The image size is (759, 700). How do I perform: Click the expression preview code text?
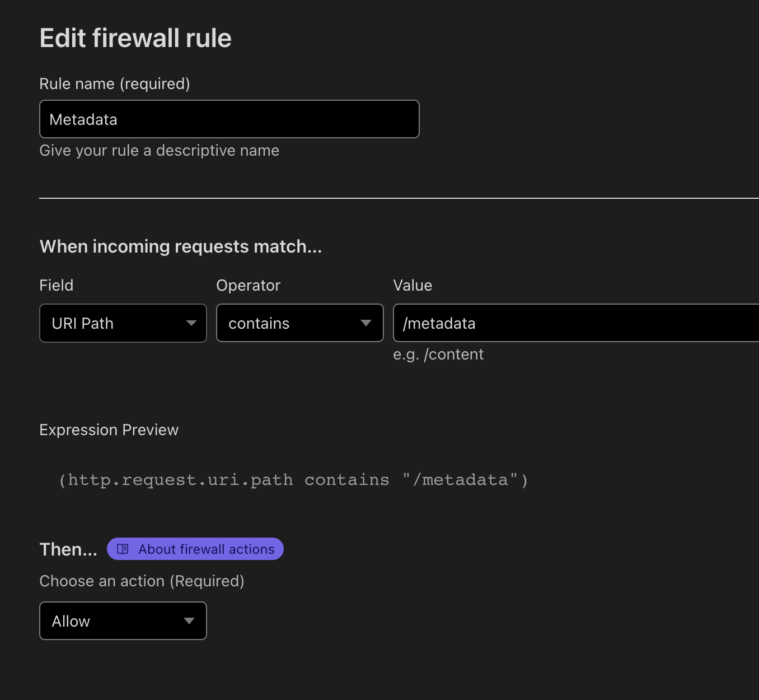[293, 479]
